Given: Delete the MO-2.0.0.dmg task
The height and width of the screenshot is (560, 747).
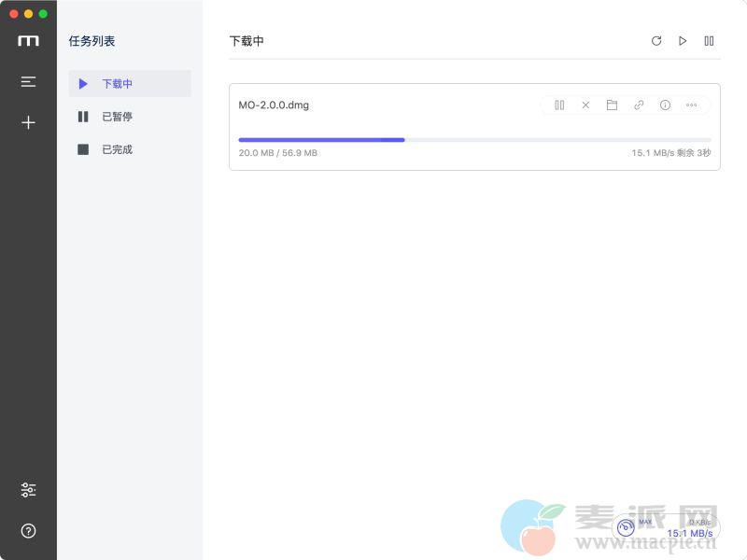Looking at the screenshot, I should tap(585, 105).
